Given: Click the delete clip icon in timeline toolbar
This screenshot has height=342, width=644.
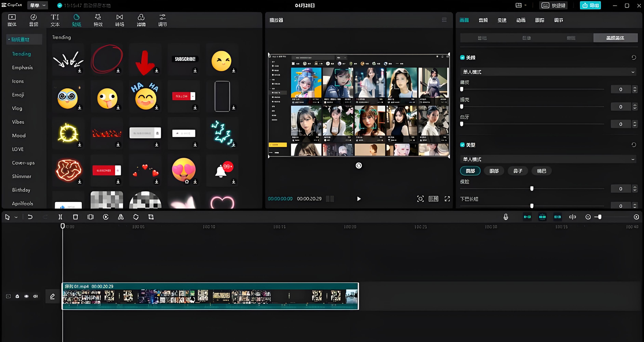Looking at the screenshot, I should [x=75, y=217].
